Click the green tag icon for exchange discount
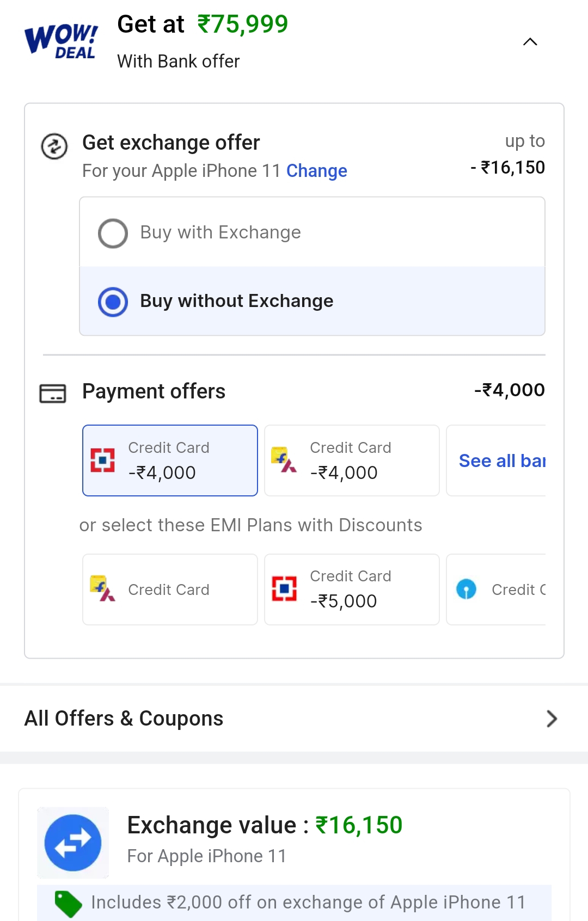This screenshot has height=921, width=588. tap(68, 904)
